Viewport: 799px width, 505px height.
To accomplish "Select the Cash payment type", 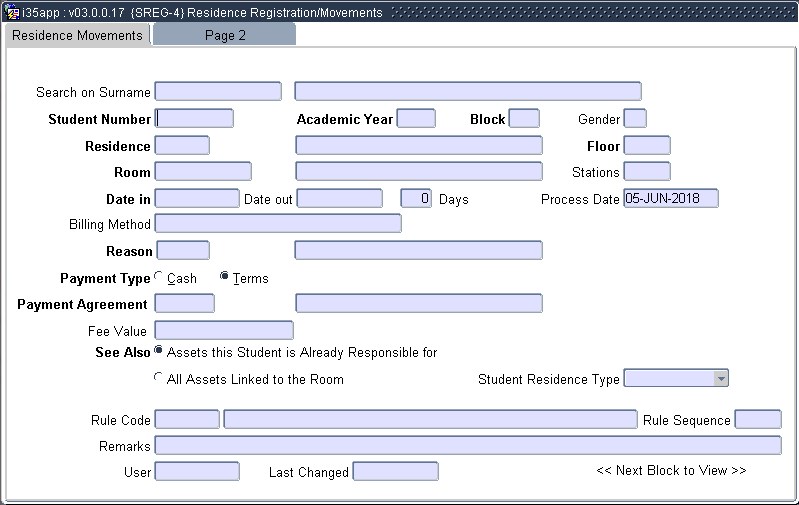I will point(159,277).
